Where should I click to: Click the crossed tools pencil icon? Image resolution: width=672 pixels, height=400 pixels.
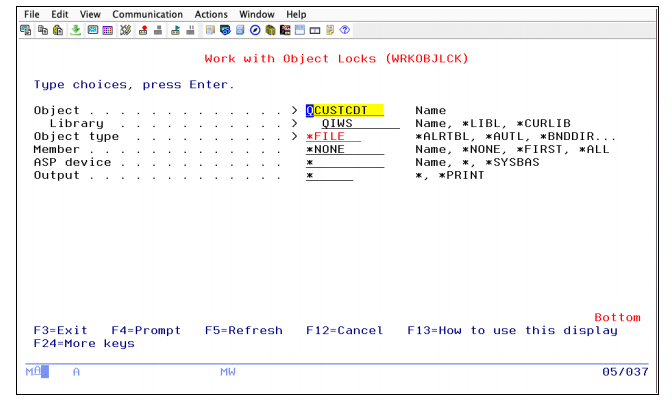coord(126,30)
